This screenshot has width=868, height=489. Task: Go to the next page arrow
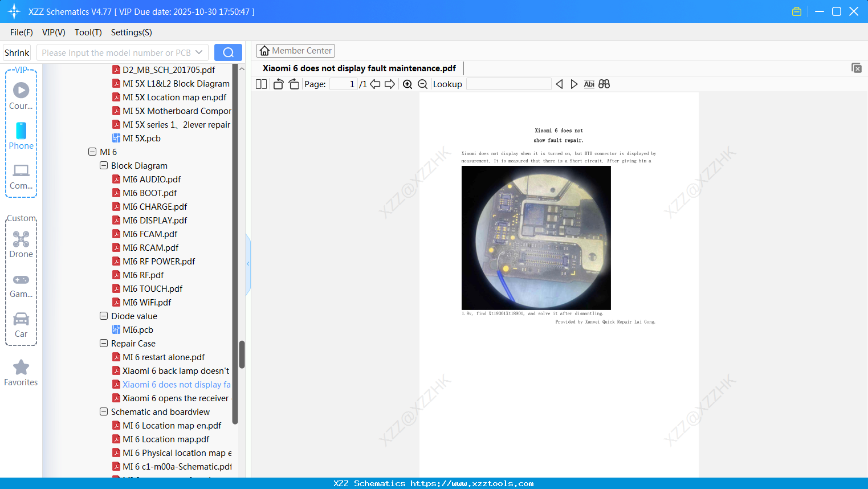pyautogui.click(x=390, y=84)
